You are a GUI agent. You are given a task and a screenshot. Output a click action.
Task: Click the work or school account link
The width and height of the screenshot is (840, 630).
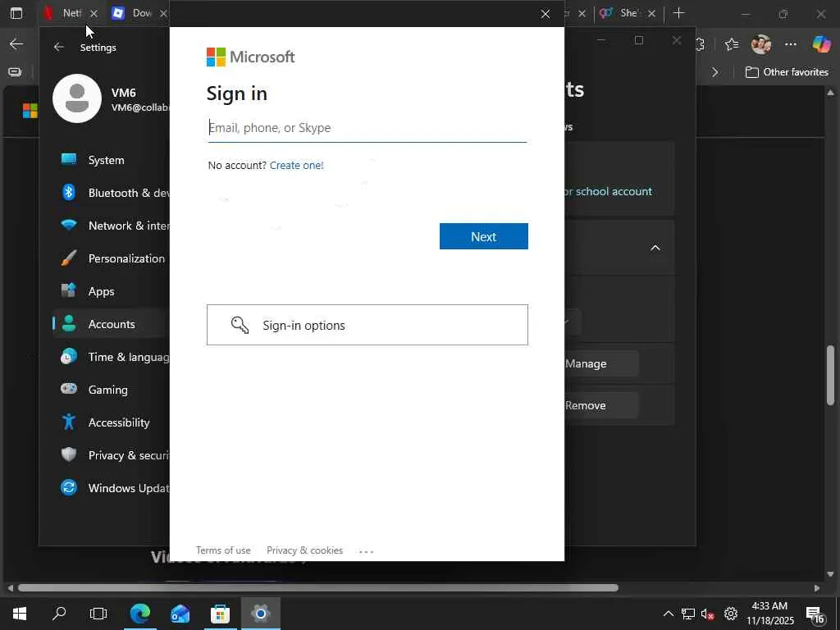tap(608, 192)
